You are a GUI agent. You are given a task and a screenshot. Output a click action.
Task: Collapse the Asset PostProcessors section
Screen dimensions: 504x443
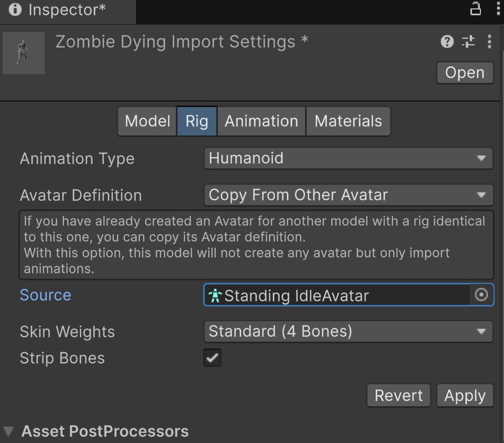[x=8, y=431]
